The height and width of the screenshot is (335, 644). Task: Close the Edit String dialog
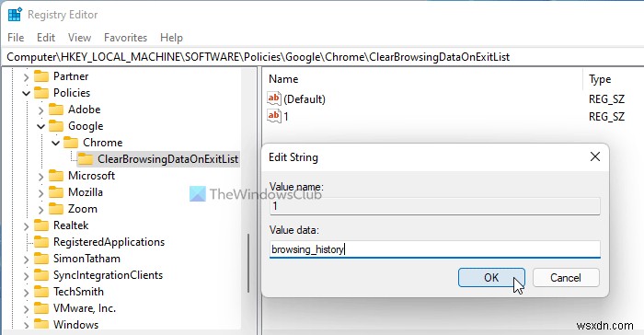(594, 156)
